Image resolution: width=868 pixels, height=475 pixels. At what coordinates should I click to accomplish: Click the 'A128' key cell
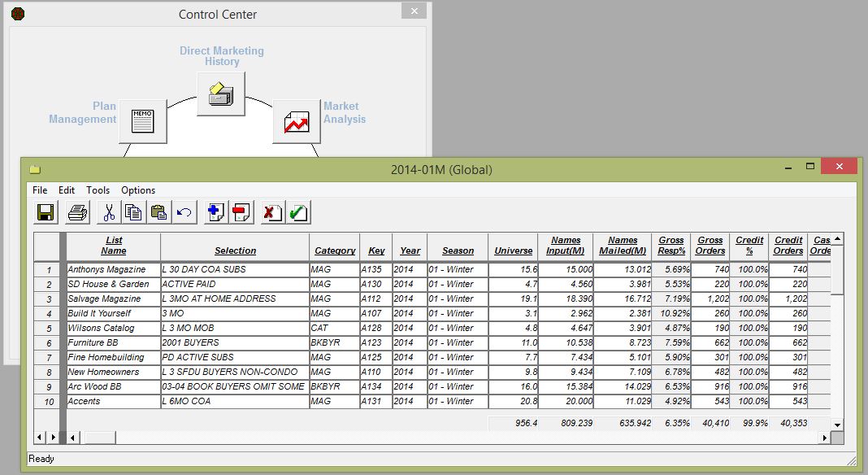tap(376, 329)
